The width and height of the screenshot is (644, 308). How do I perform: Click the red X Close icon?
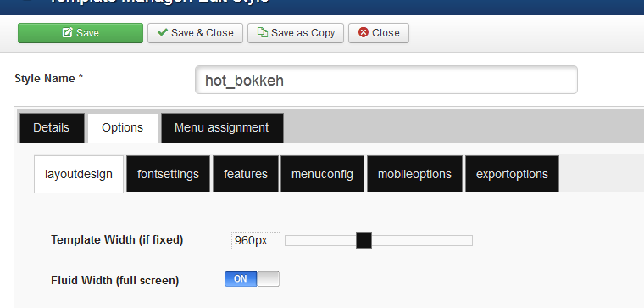click(x=364, y=32)
